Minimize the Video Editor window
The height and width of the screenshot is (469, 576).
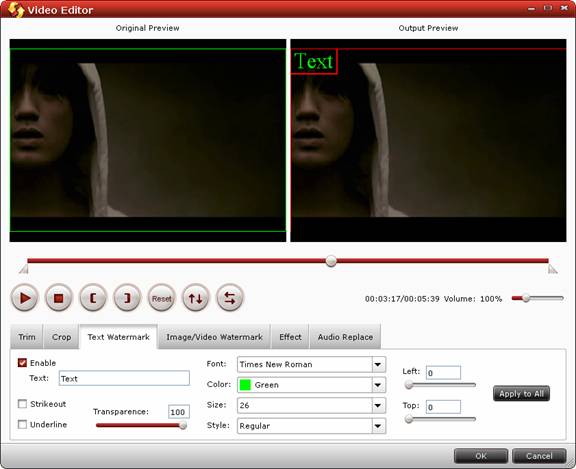[x=531, y=8]
